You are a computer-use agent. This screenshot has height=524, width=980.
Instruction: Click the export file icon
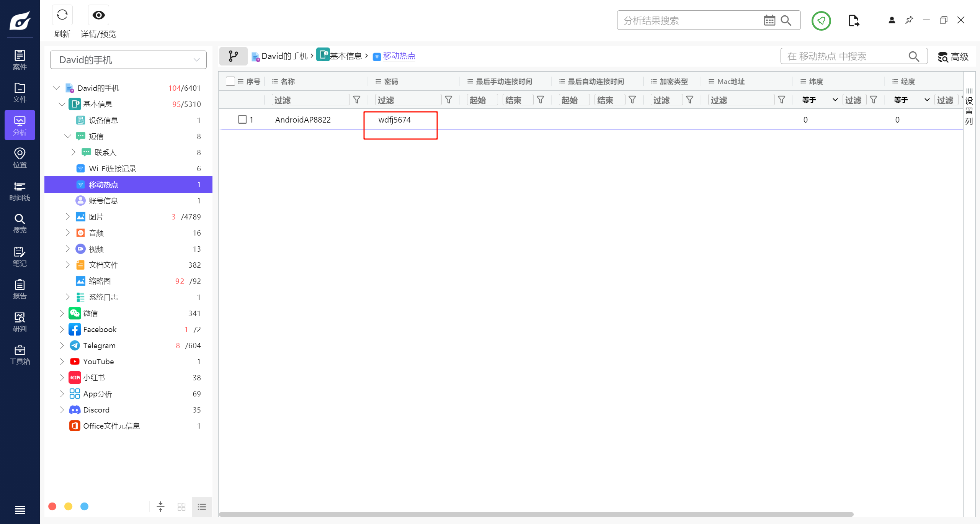(853, 21)
